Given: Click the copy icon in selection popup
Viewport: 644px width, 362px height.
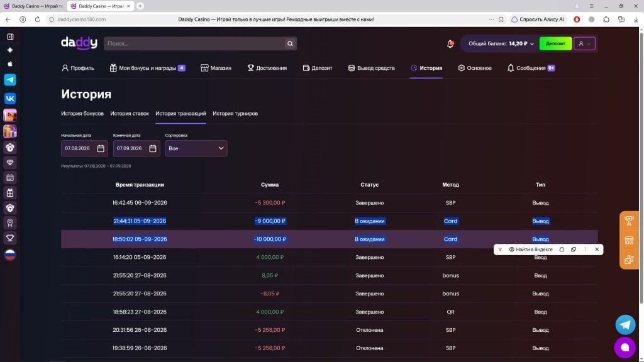Looking at the screenshot, I should click(574, 250).
